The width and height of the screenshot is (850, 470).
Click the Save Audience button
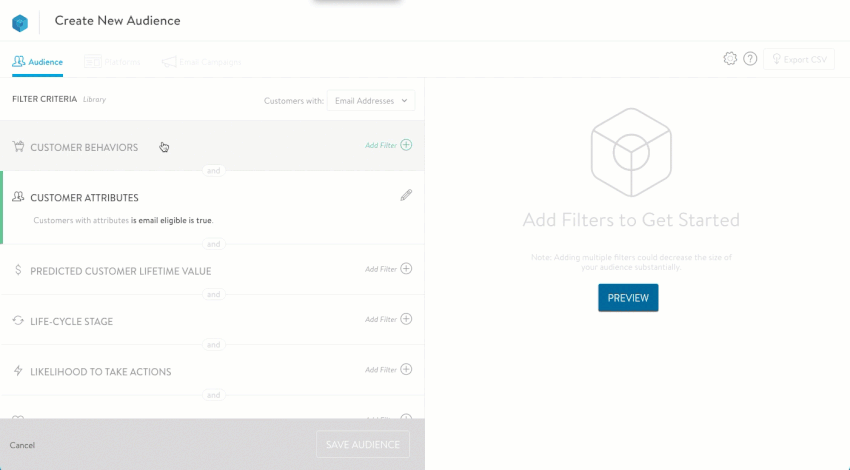point(362,445)
